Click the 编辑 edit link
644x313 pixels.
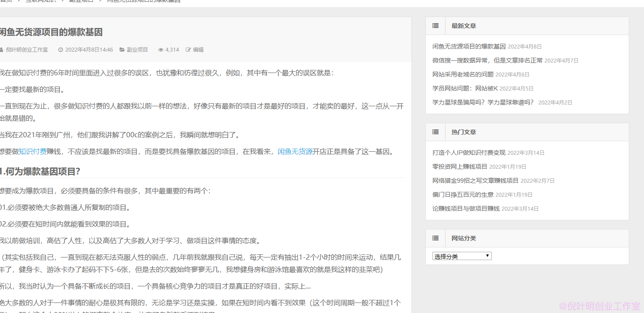point(198,50)
